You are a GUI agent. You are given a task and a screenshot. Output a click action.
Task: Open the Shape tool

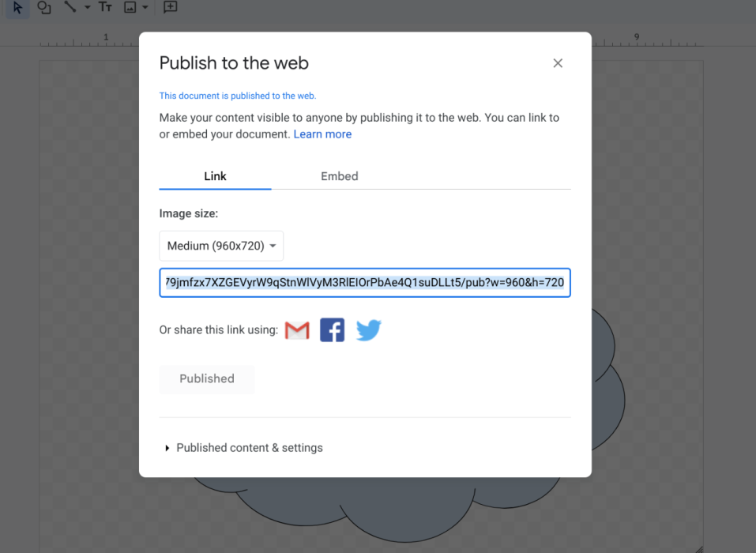[x=43, y=9]
